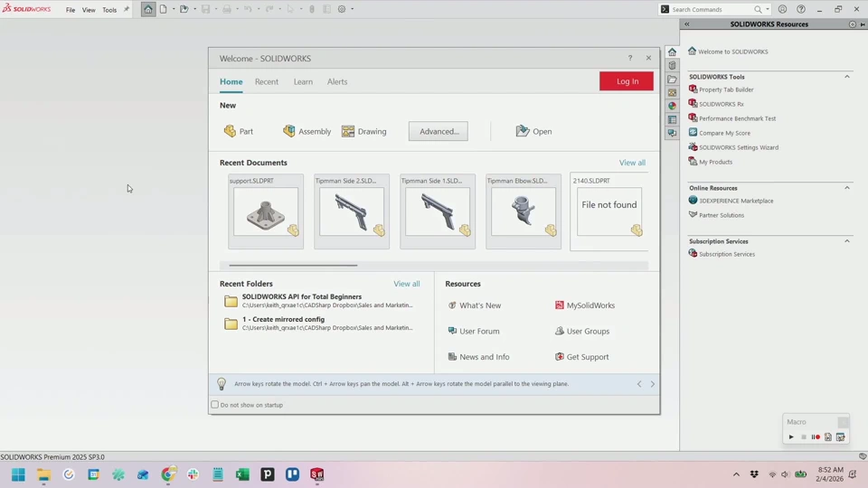Screen dimensions: 868x488
Task: Open SOLIDWORKS API for Total Beginners folder
Action: point(319,300)
